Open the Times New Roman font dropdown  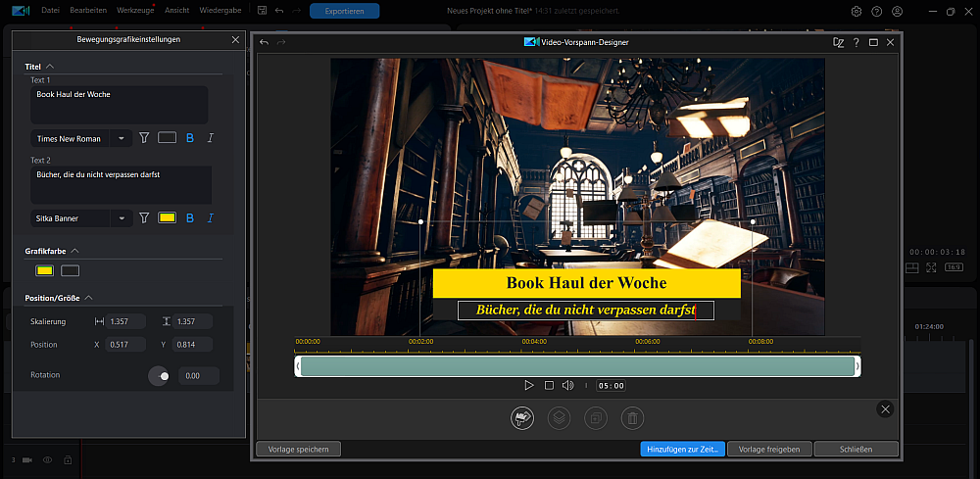(x=81, y=139)
